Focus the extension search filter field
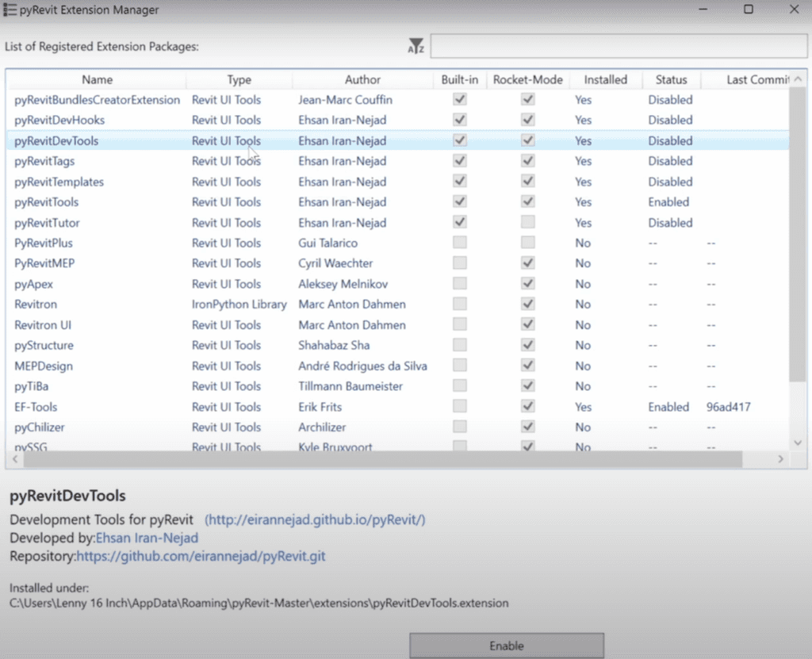This screenshot has height=659, width=812. (x=619, y=46)
